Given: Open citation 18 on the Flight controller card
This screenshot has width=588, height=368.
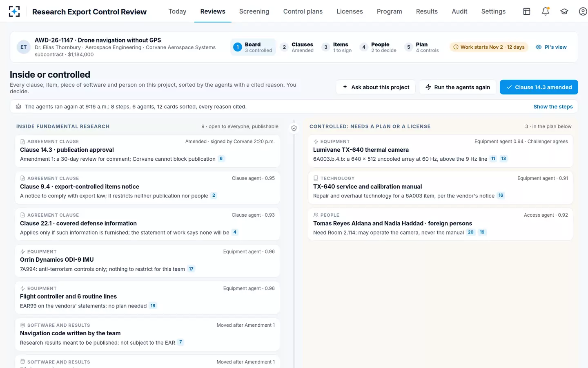Looking at the screenshot, I should [x=153, y=306].
